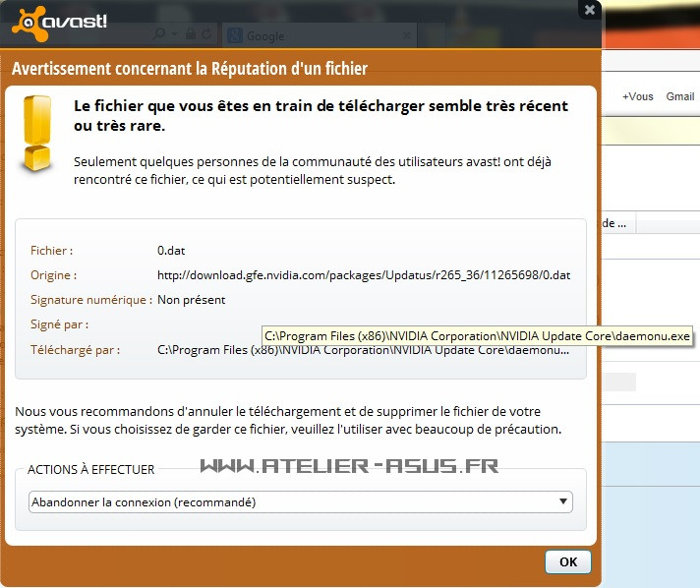This screenshot has height=588, width=700.
Task: Click the Non présent signature value
Action: coord(191,300)
